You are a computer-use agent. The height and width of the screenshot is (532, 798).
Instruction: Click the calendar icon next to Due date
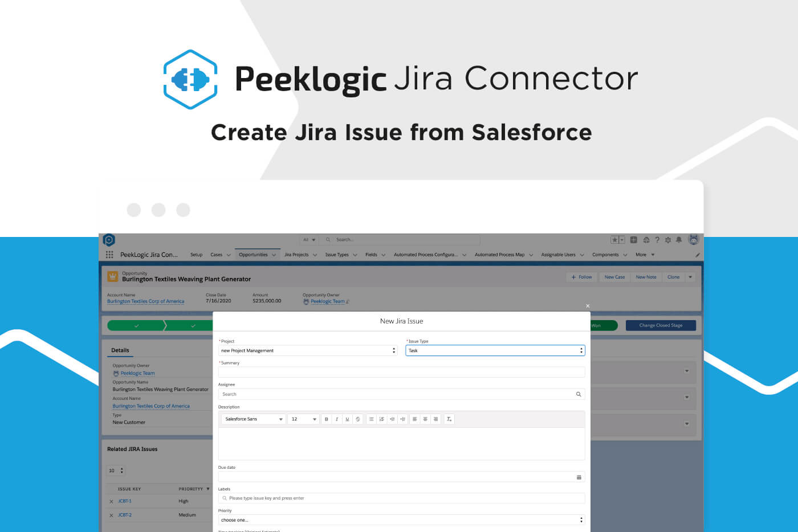click(579, 477)
